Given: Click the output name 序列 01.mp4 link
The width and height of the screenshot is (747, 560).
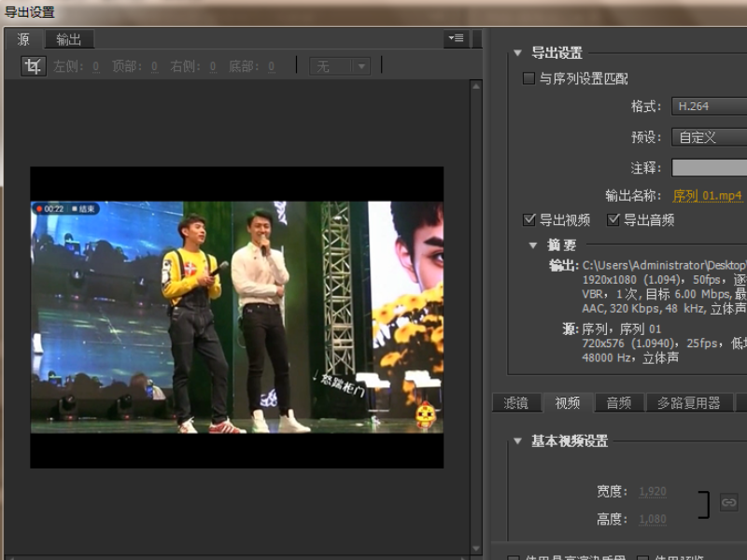Looking at the screenshot, I should (x=707, y=195).
